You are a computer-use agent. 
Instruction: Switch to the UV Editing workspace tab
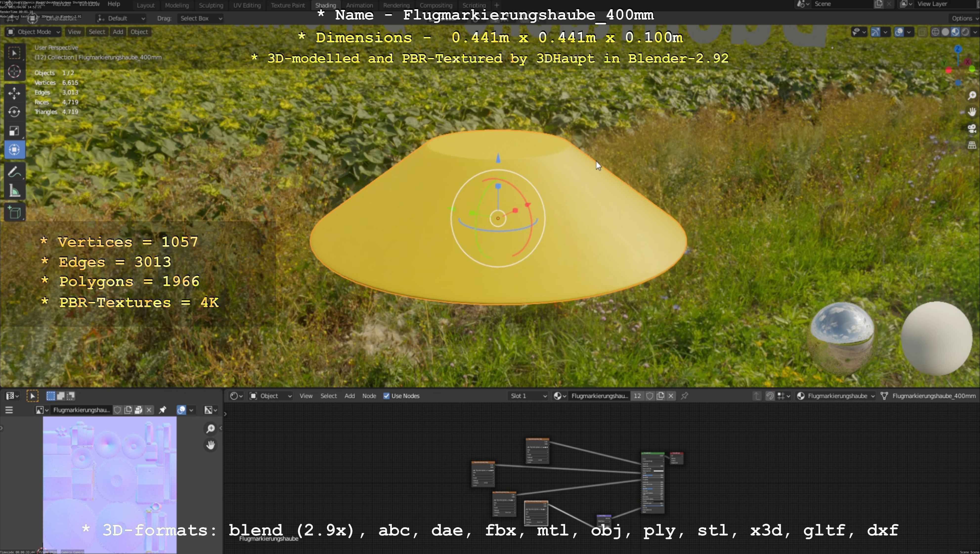(x=247, y=5)
